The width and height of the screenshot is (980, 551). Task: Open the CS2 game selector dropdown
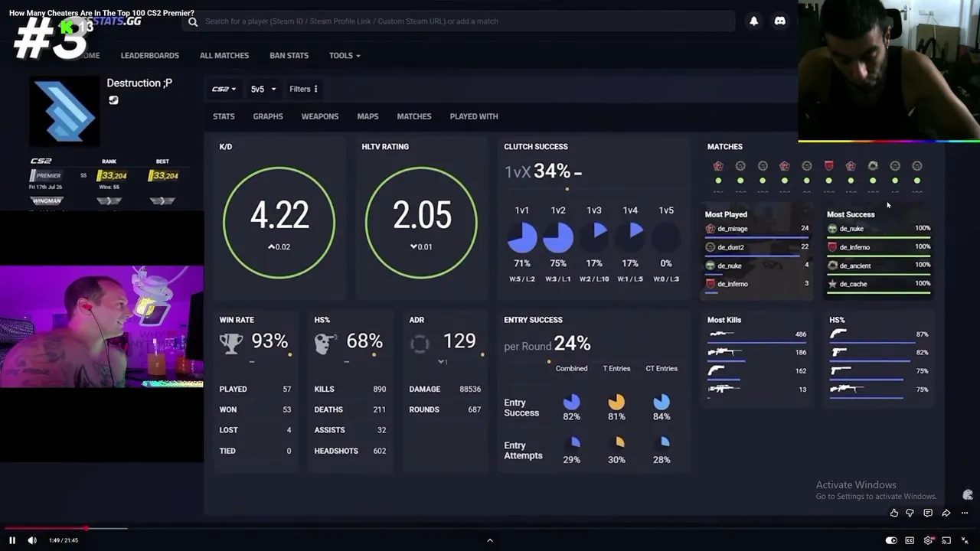pos(224,90)
